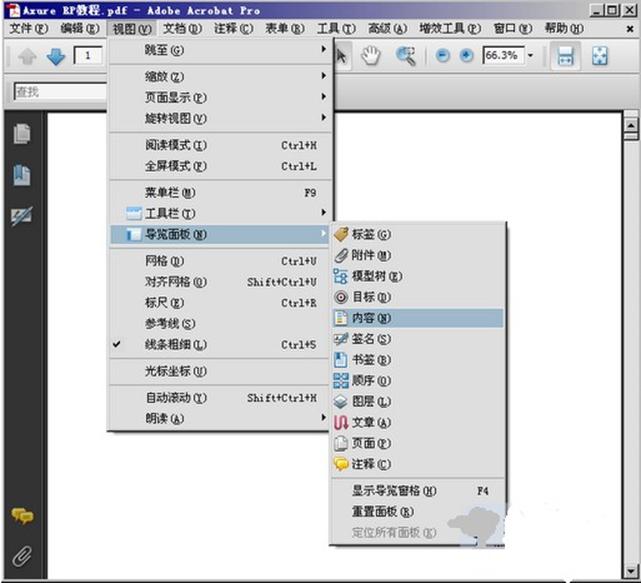This screenshot has width=641, height=583.
Task: Open 文件(F) File menu
Action: 29,29
